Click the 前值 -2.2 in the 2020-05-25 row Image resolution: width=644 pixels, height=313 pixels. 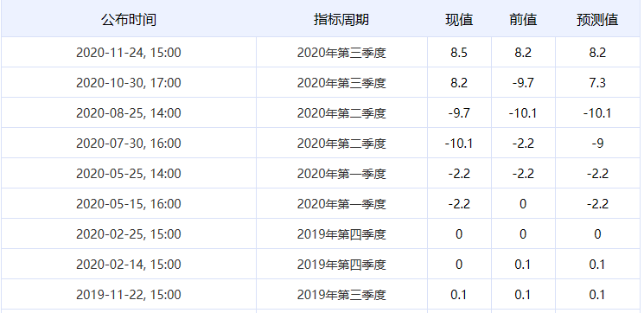(523, 174)
